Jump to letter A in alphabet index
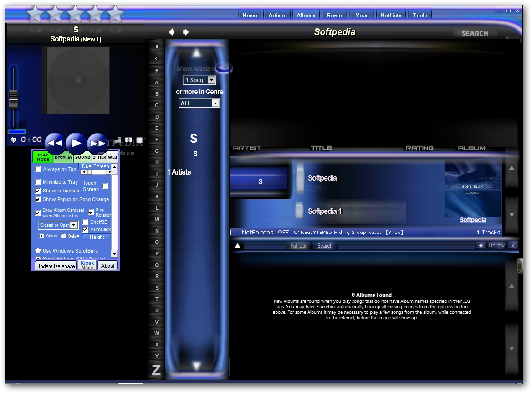This screenshot has width=532, height=393. pos(157,83)
